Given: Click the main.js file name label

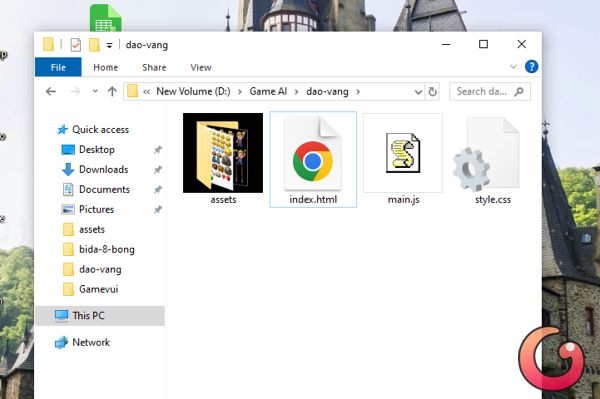Looking at the screenshot, I should (403, 200).
